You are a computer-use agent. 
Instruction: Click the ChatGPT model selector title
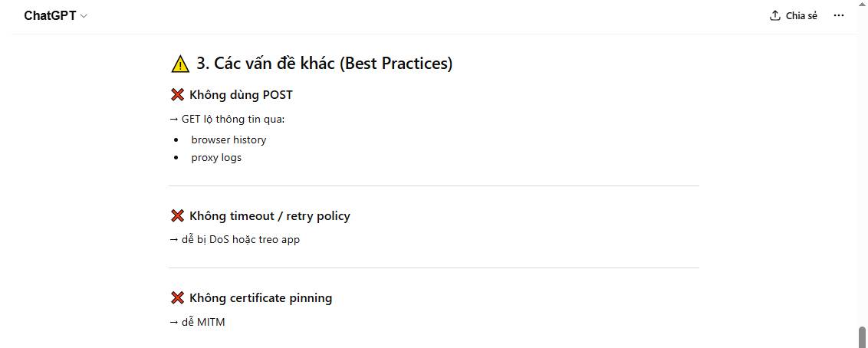[50, 16]
